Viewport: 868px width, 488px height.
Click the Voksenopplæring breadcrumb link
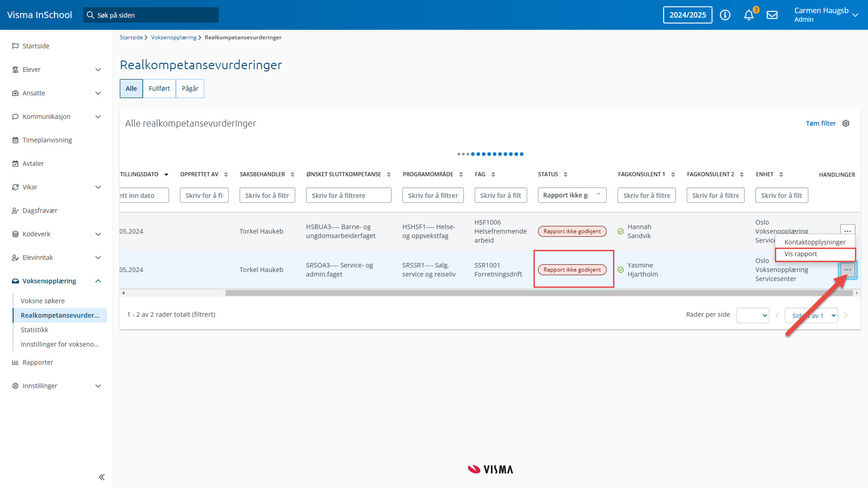174,38
